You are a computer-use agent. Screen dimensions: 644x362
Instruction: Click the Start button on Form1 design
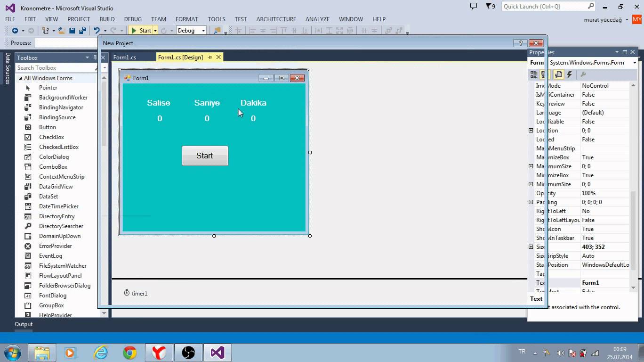click(205, 156)
